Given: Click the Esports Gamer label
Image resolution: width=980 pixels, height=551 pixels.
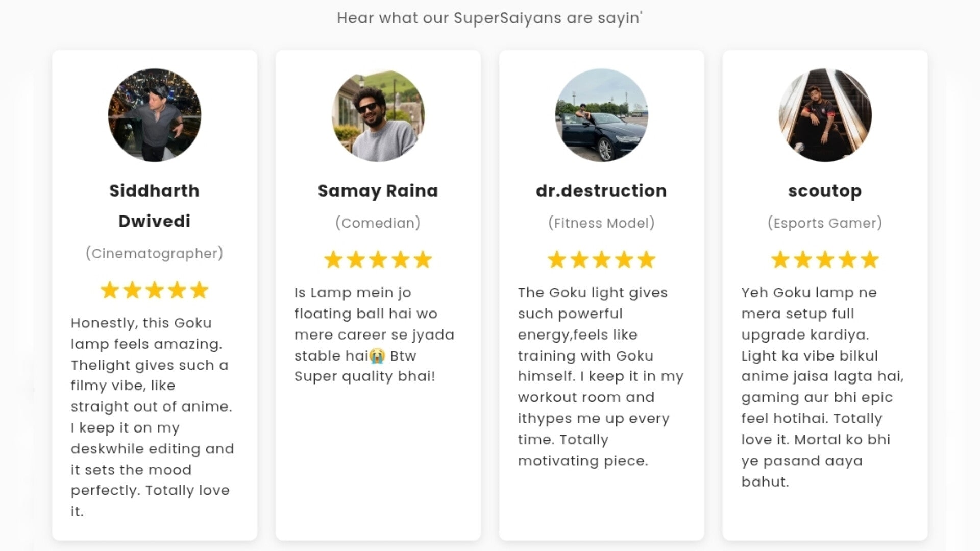Looking at the screenshot, I should pos(825,223).
